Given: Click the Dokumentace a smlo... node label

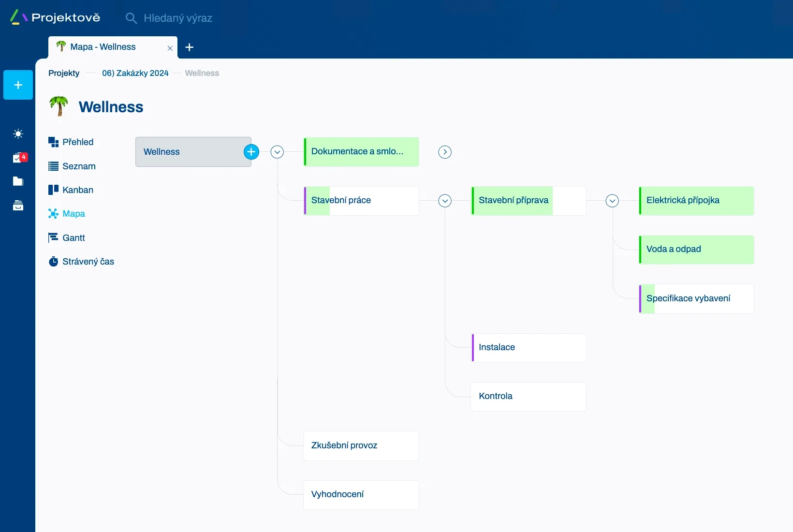Looking at the screenshot, I should click(x=357, y=151).
